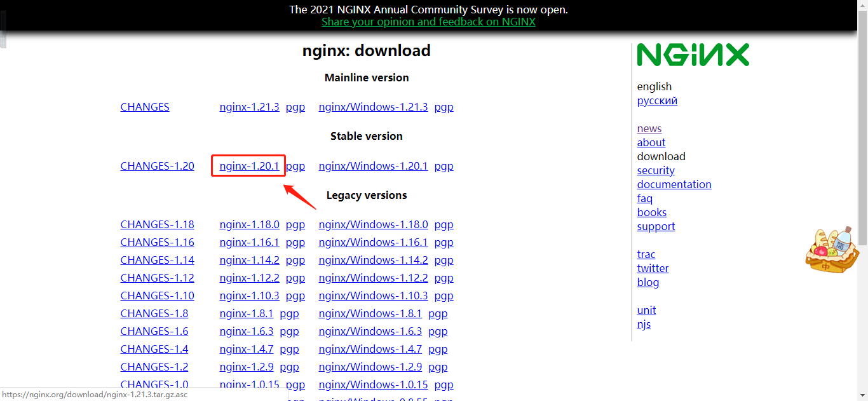Image resolution: width=868 pixels, height=401 pixels.
Task: Open CHANGES-1.8 link
Action: (x=154, y=313)
